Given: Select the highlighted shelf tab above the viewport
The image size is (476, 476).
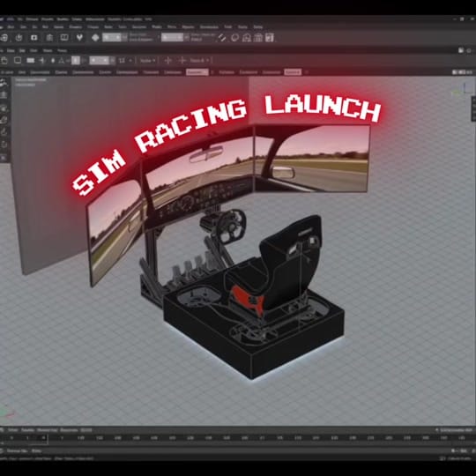Looking at the screenshot, I should 197,72.
